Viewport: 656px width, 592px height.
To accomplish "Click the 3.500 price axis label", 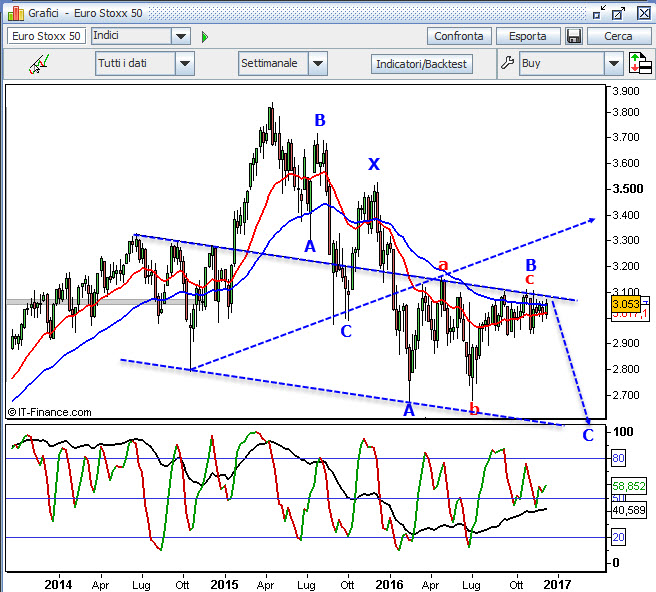I will [628, 189].
